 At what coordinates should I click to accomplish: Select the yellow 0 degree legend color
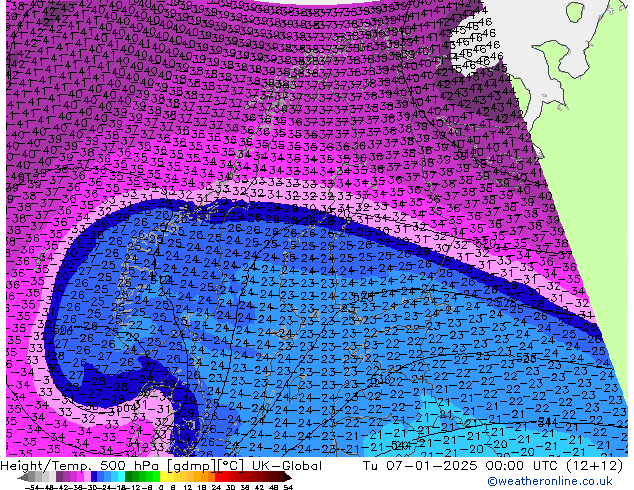click(x=163, y=477)
